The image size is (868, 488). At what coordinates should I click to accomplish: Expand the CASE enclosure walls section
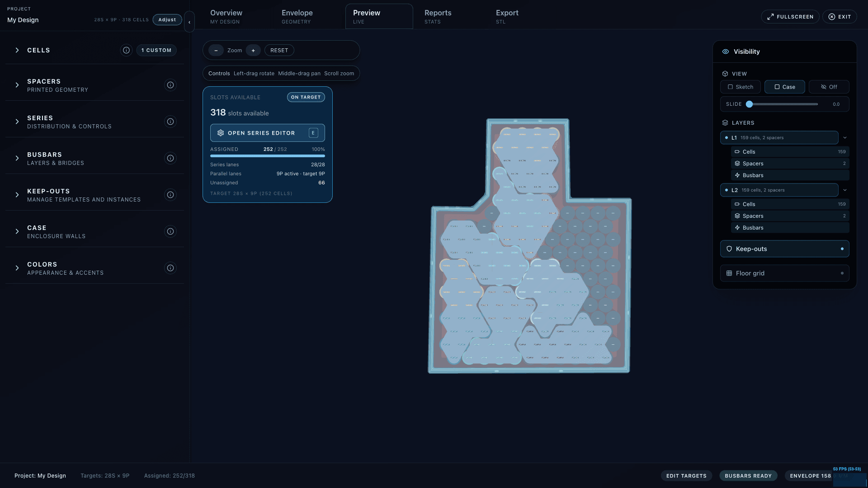click(x=17, y=231)
